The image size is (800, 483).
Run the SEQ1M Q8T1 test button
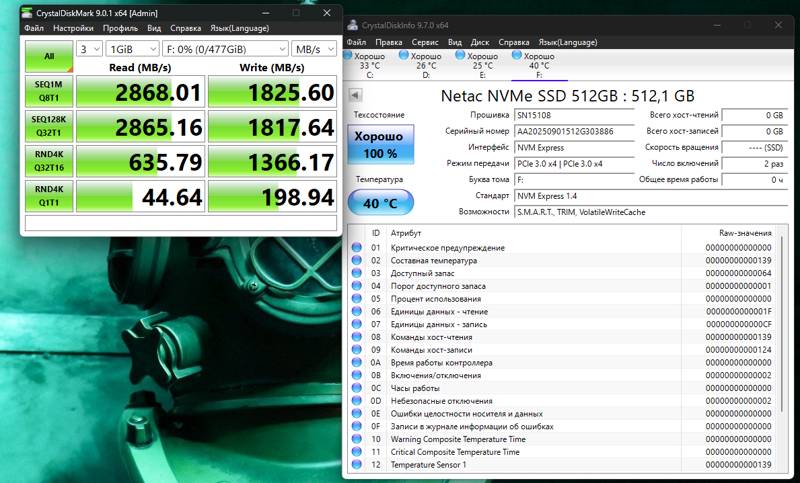coord(46,91)
